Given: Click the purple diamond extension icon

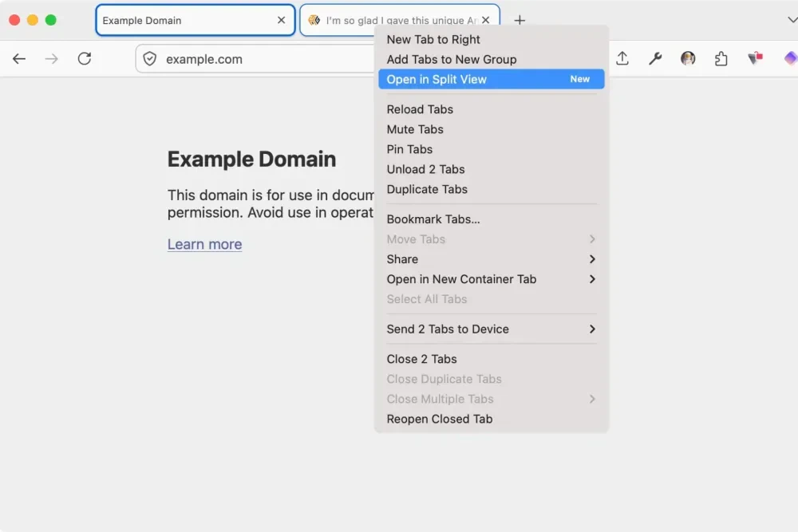Looking at the screenshot, I should (790, 58).
